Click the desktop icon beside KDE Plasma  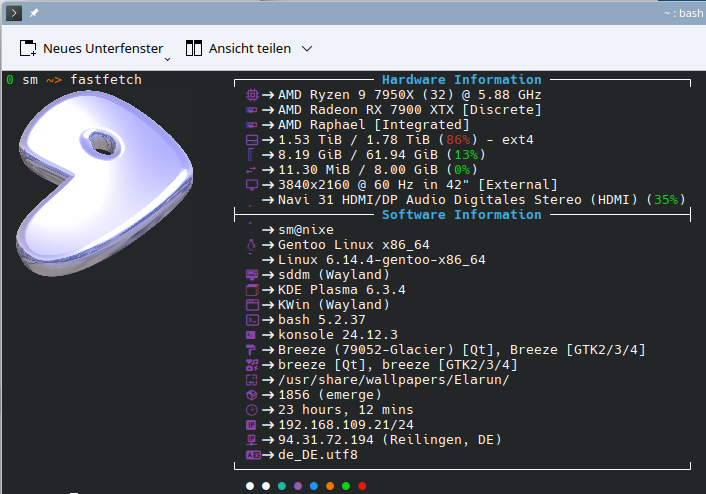pyautogui.click(x=252, y=290)
